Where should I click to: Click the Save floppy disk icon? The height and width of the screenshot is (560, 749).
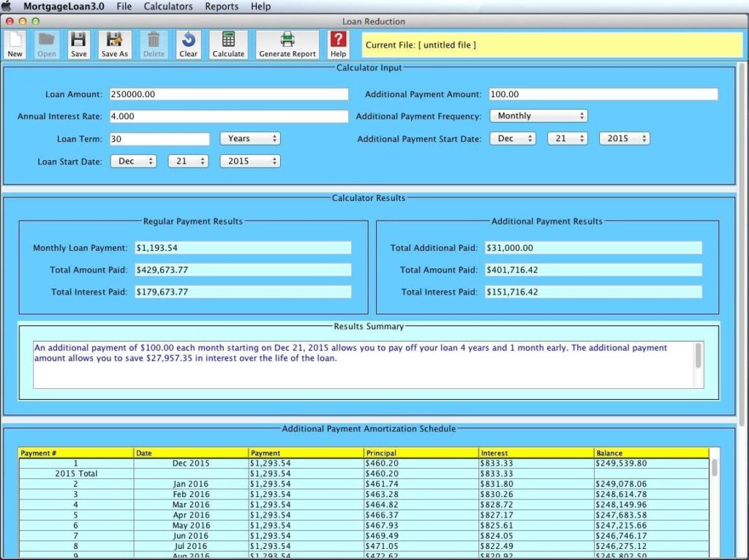point(79,45)
